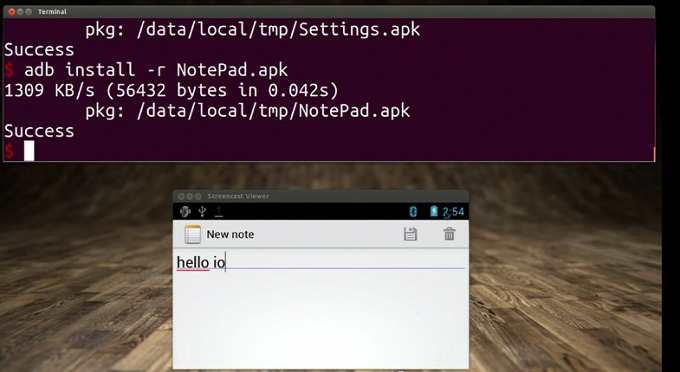The image size is (680, 372).
Task: Click the last Success line in Terminal
Action: pyautogui.click(x=39, y=131)
